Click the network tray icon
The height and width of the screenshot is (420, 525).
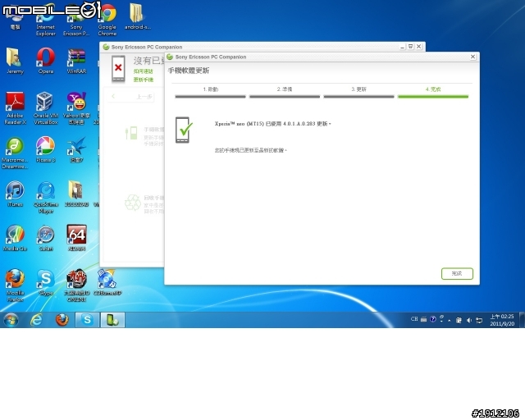[x=479, y=320]
